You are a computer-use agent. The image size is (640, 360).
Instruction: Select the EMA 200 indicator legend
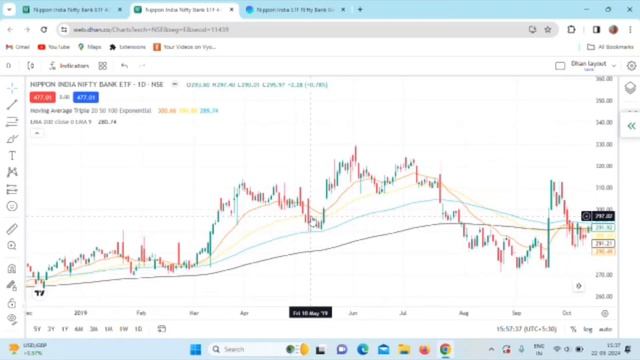pos(61,122)
